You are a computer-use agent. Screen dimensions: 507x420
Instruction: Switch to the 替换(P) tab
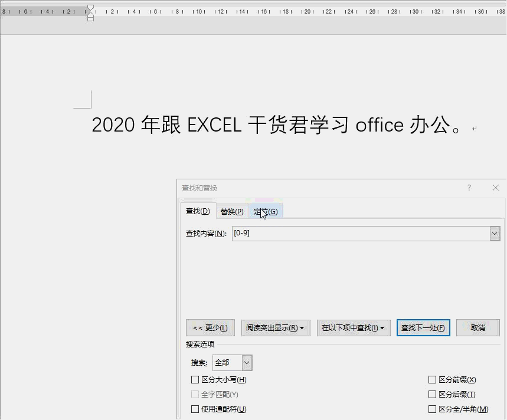pyautogui.click(x=232, y=212)
